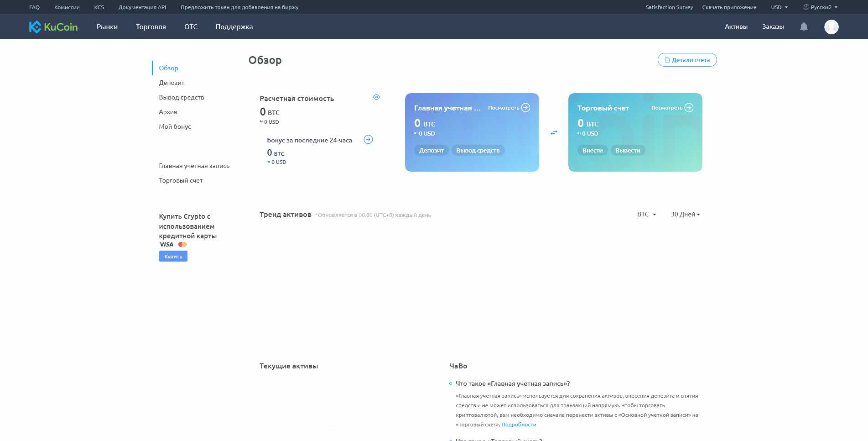Click the transfer arrows between accounts
This screenshot has width=868, height=441.
[554, 132]
